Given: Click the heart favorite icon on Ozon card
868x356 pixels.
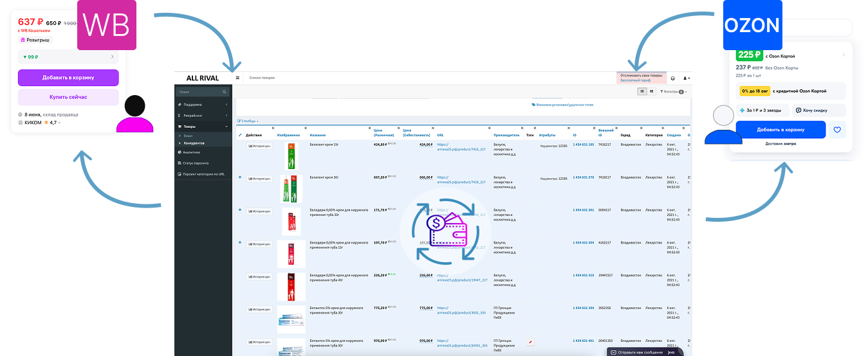Looking at the screenshot, I should (837, 129).
